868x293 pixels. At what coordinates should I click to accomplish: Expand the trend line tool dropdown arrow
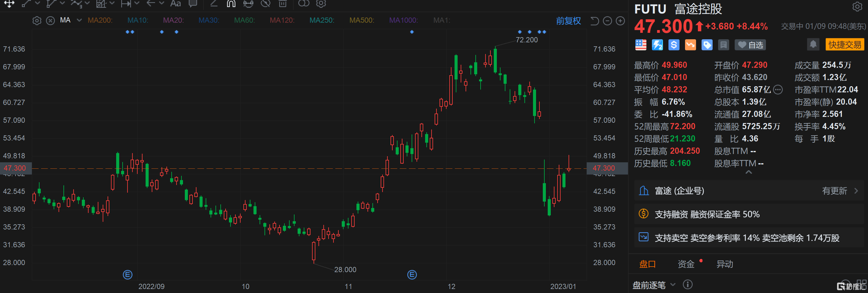(38, 3)
